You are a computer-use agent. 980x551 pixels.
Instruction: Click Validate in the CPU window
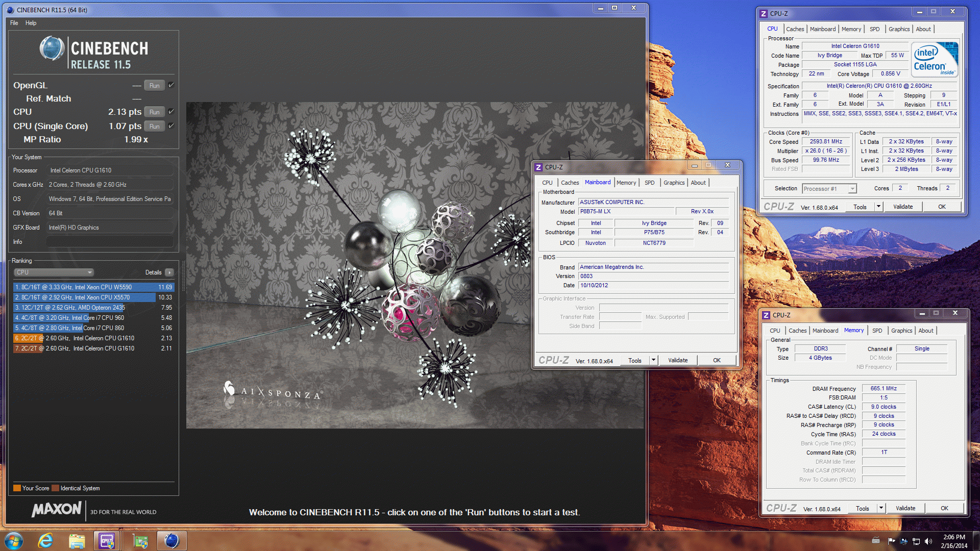click(x=903, y=207)
